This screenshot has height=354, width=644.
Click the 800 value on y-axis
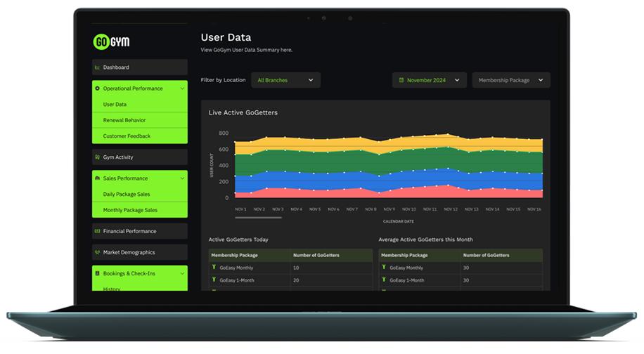click(x=224, y=133)
